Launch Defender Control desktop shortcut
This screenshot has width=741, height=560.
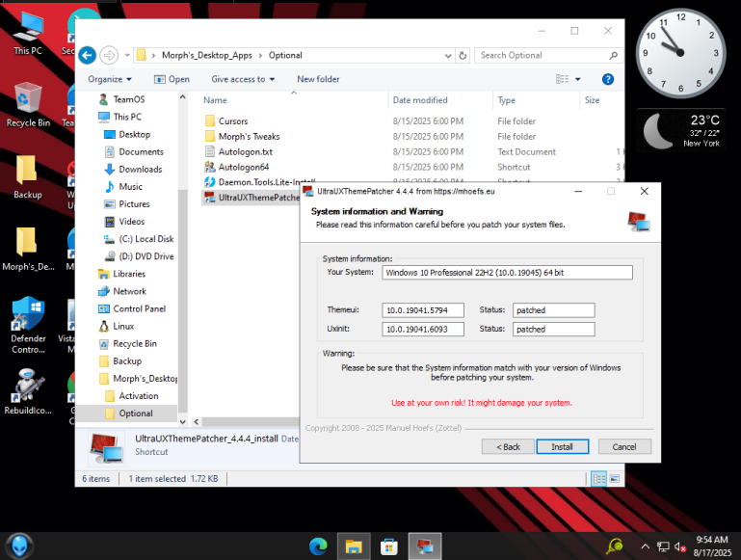tap(28, 325)
